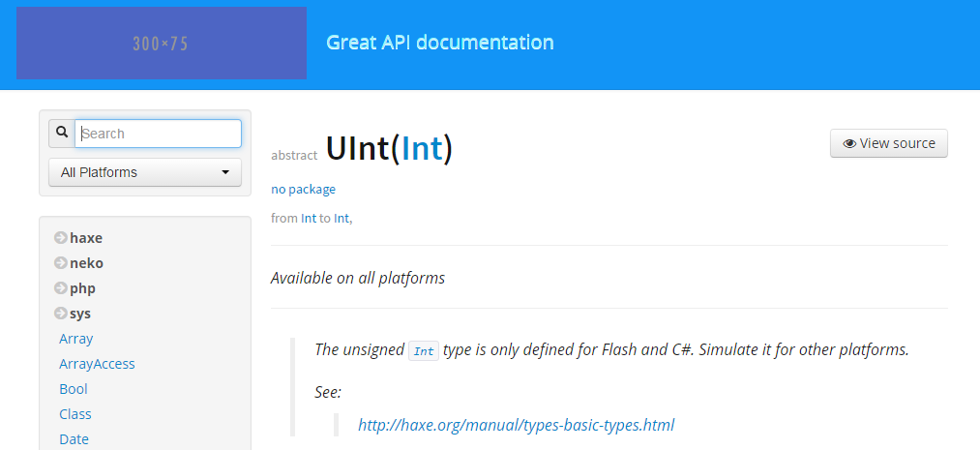
Task: Click the 300×75 logo placeholder image
Action: pos(162,44)
